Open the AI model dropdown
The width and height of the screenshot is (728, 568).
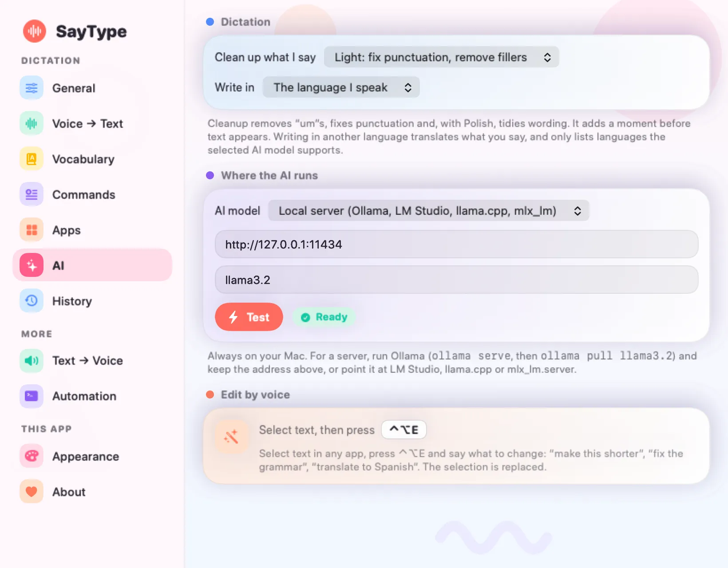[x=428, y=211]
